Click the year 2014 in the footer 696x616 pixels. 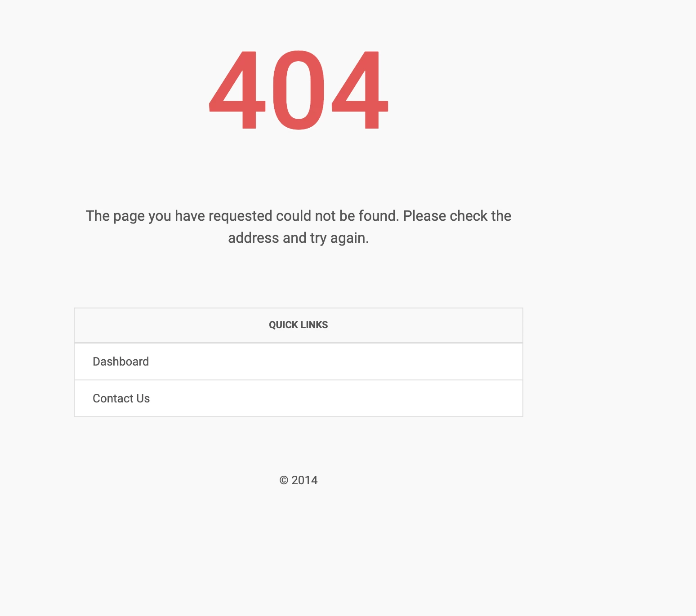304,480
